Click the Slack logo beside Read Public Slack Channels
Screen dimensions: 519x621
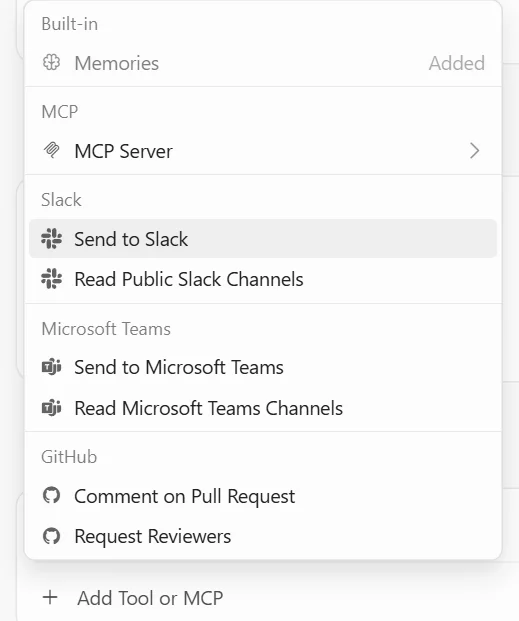point(52,279)
